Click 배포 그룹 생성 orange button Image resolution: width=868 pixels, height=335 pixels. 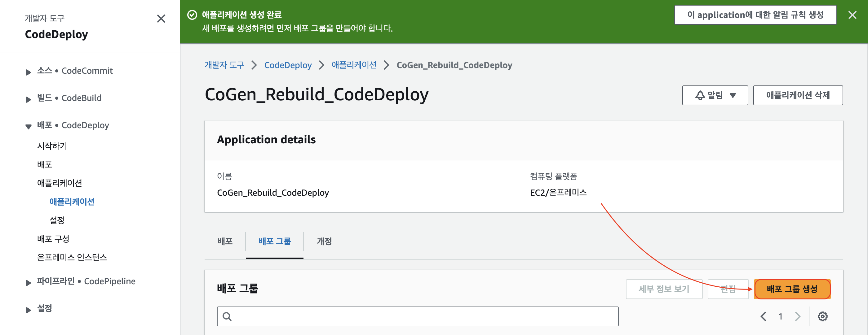pyautogui.click(x=791, y=289)
